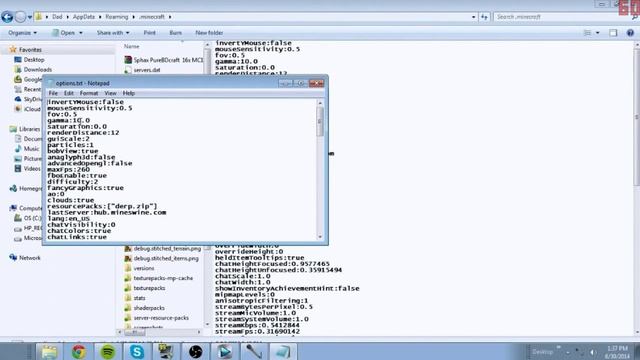The width and height of the screenshot is (640, 360).
Task: Open Explorer help question mark icon
Action: pos(630,33)
